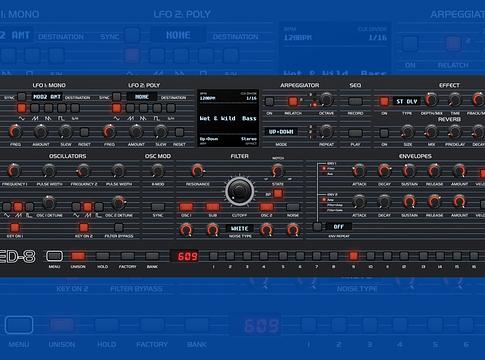Toggle LFO 1 SYNC button
Image resolution: width=485 pixels, height=360 pixels.
[x=21, y=97]
